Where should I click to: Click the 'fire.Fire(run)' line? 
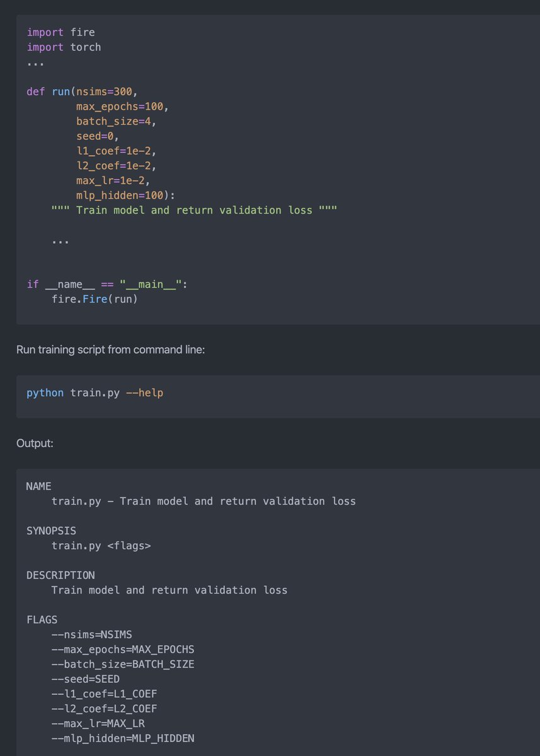pyautogui.click(x=95, y=299)
